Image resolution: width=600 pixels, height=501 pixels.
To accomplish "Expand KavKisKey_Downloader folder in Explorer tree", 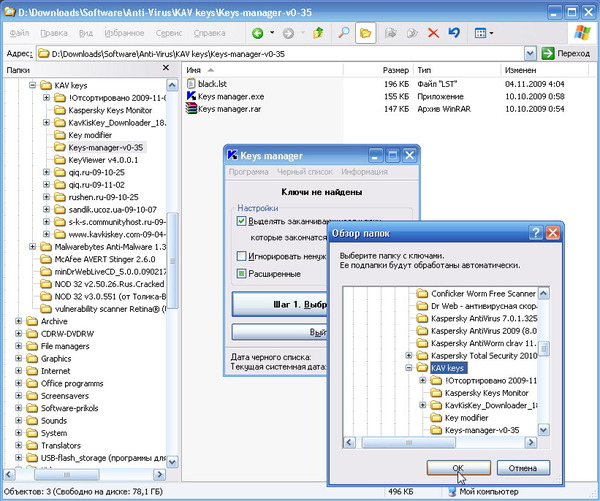I will tap(46, 122).
